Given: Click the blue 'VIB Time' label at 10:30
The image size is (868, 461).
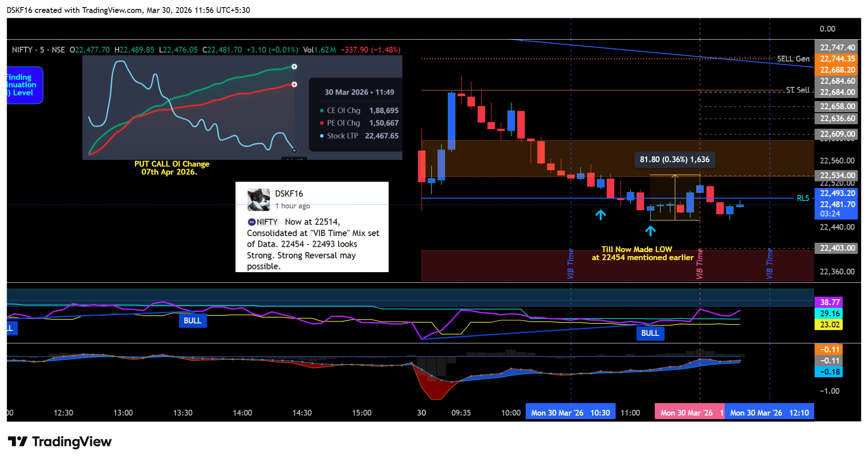Looking at the screenshot, I should coord(571,264).
